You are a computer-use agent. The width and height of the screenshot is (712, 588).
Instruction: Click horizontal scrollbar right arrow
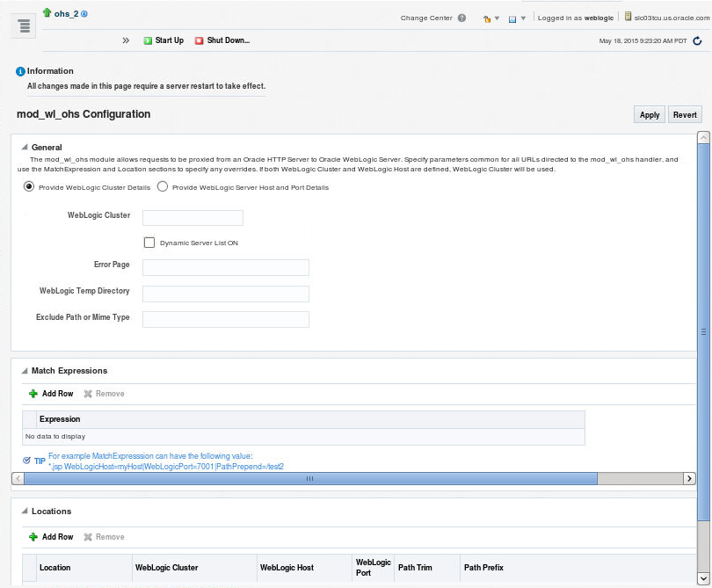689,478
